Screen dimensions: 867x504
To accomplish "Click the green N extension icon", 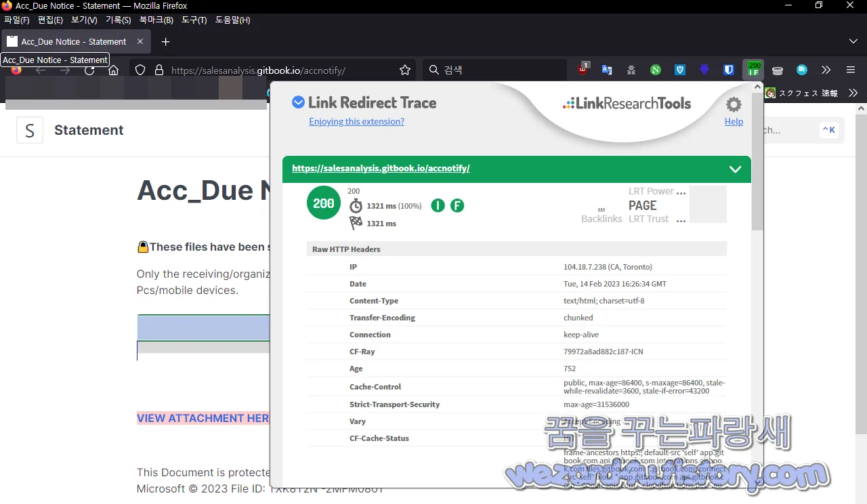I will [x=656, y=70].
